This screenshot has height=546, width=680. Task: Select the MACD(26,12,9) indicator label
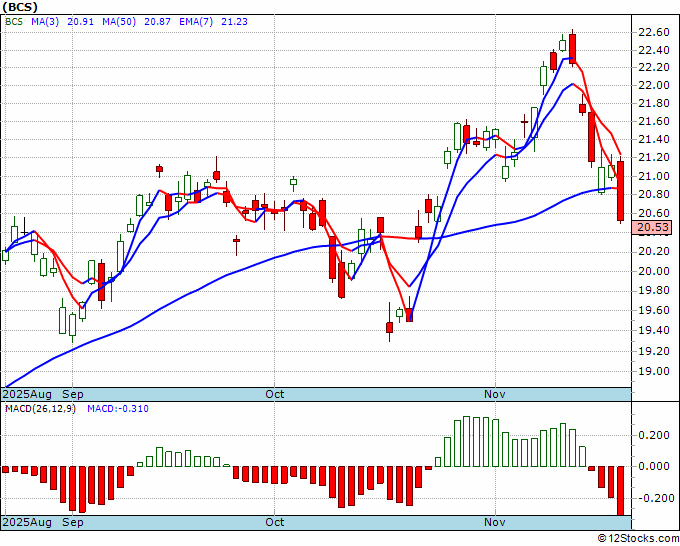(40, 409)
